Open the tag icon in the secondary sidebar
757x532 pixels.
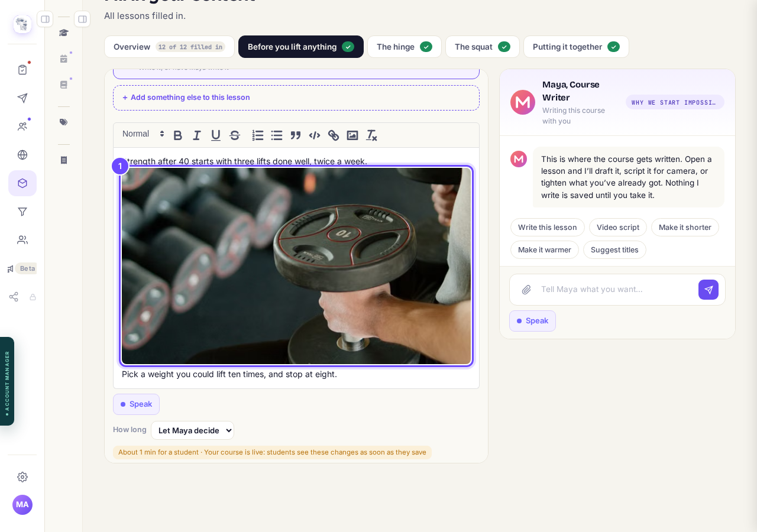point(64,122)
